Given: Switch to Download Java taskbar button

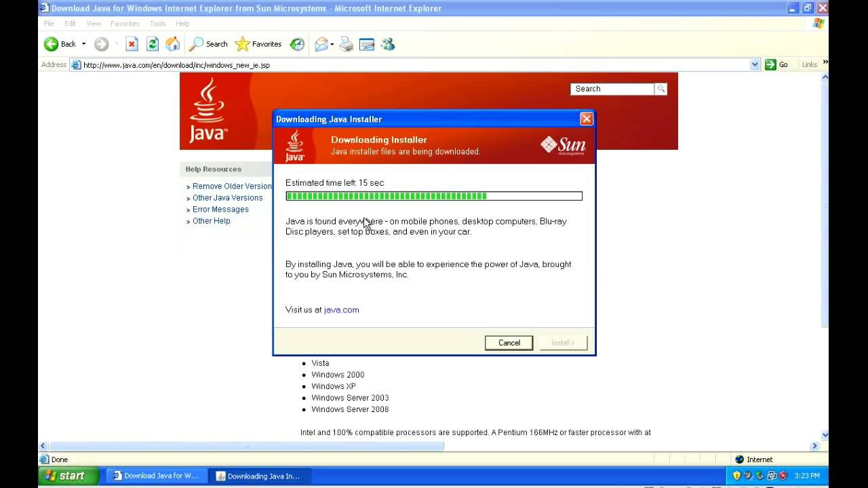Looking at the screenshot, I should click(157, 476).
